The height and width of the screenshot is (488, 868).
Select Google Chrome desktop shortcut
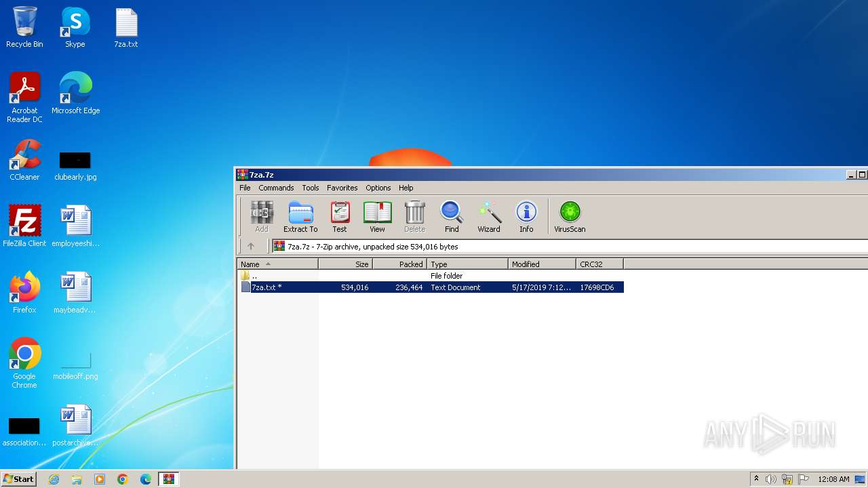point(24,363)
